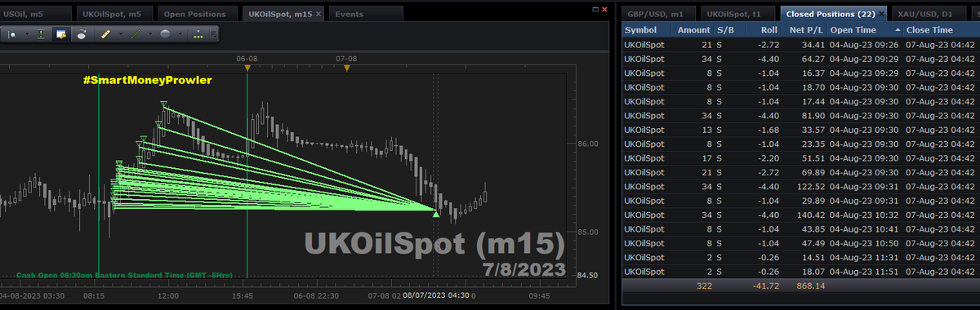Click the 06-08 orange session marker
Screen dimensions: 980x310
pyautogui.click(x=247, y=69)
